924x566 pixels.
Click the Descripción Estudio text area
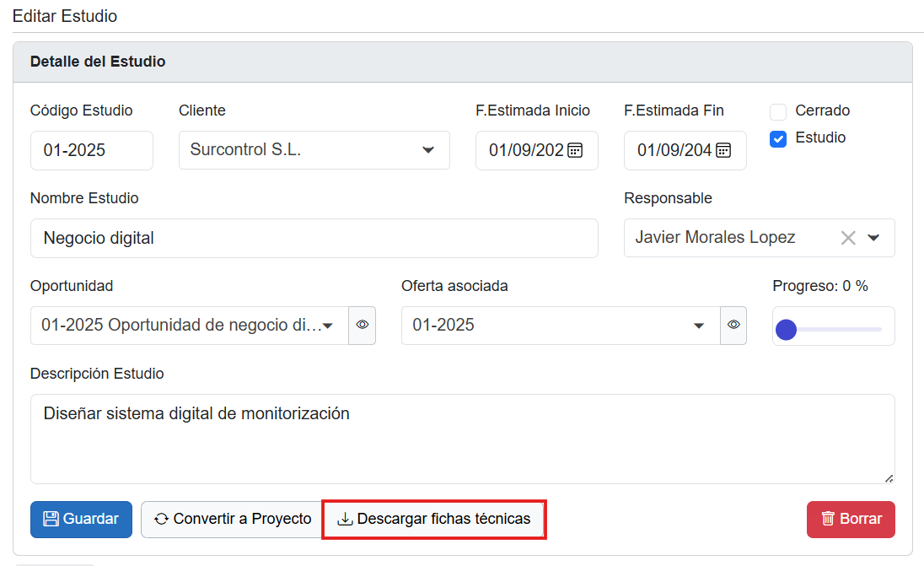tap(462, 439)
